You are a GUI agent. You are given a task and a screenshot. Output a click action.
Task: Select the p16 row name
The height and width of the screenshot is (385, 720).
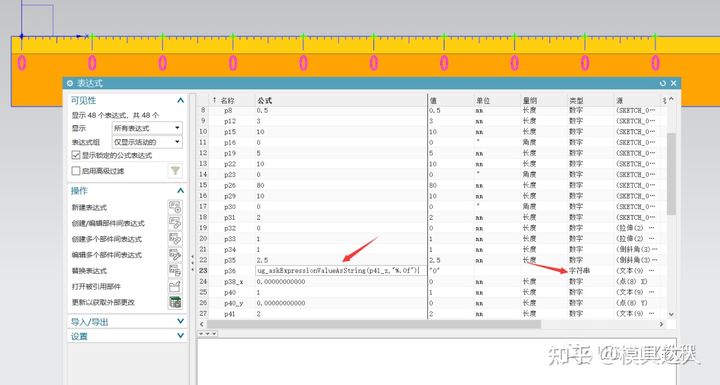click(x=230, y=142)
